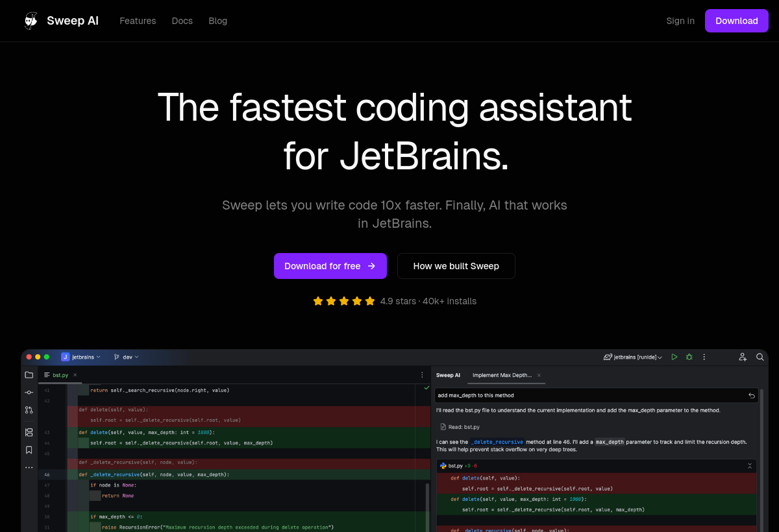
Task: Click the return self._search_recursive code line
Action: 160,390
